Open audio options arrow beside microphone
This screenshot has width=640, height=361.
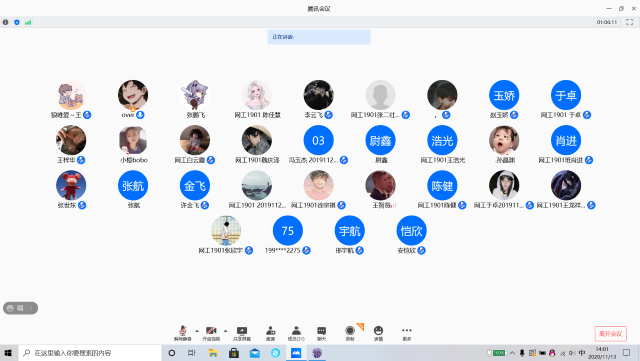point(197,331)
